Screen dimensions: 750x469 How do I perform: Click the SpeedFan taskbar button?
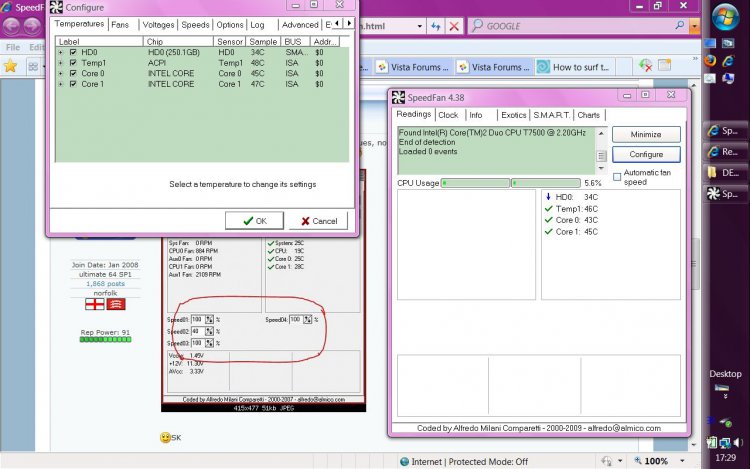point(724,194)
